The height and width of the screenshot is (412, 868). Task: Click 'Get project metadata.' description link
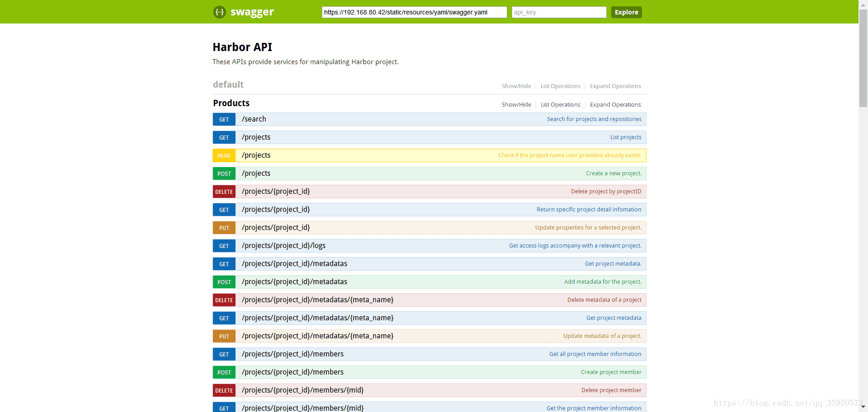point(613,264)
